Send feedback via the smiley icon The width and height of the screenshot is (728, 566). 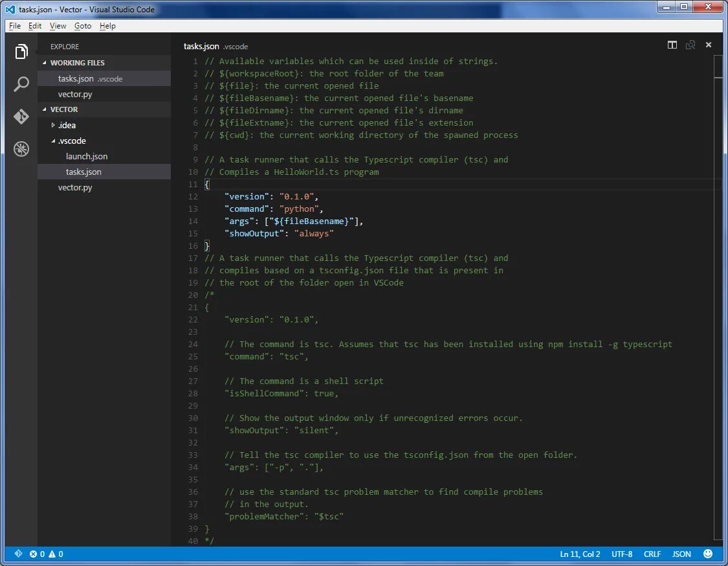[x=707, y=554]
